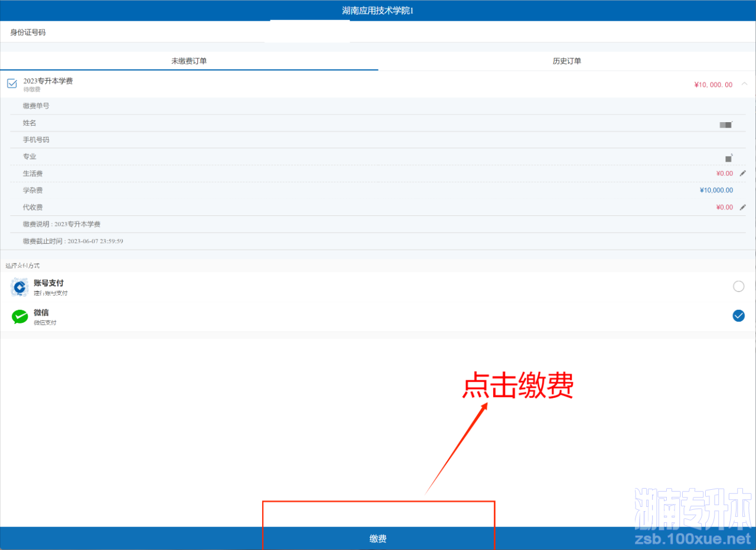Click the 缴费截止时间 deadline line

pyautogui.click(x=73, y=241)
